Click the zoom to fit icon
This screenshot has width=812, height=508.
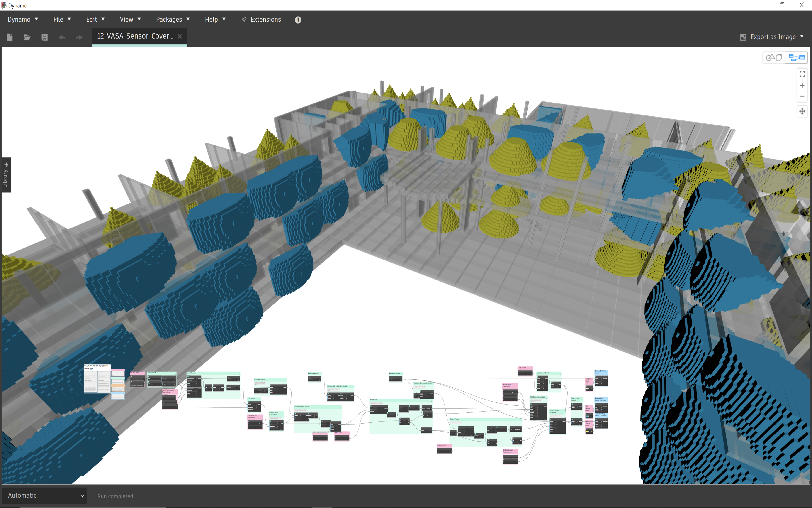click(802, 74)
